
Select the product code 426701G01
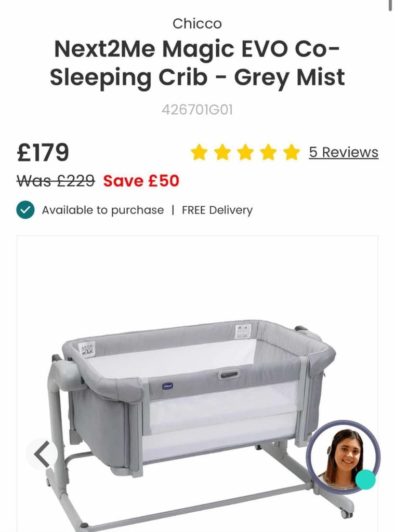pos(197,110)
